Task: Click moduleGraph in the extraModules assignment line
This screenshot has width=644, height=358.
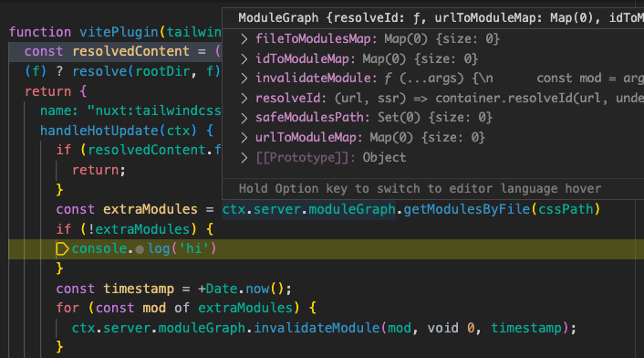Action: click(352, 209)
